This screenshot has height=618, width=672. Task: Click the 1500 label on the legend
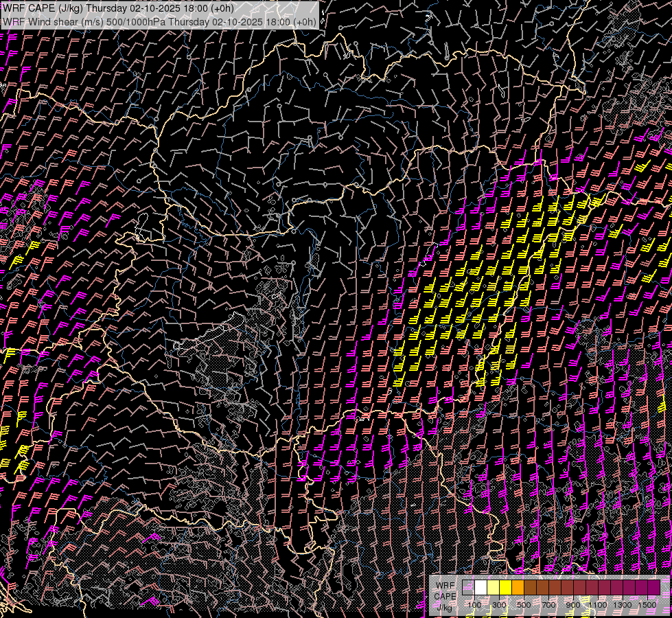click(647, 604)
